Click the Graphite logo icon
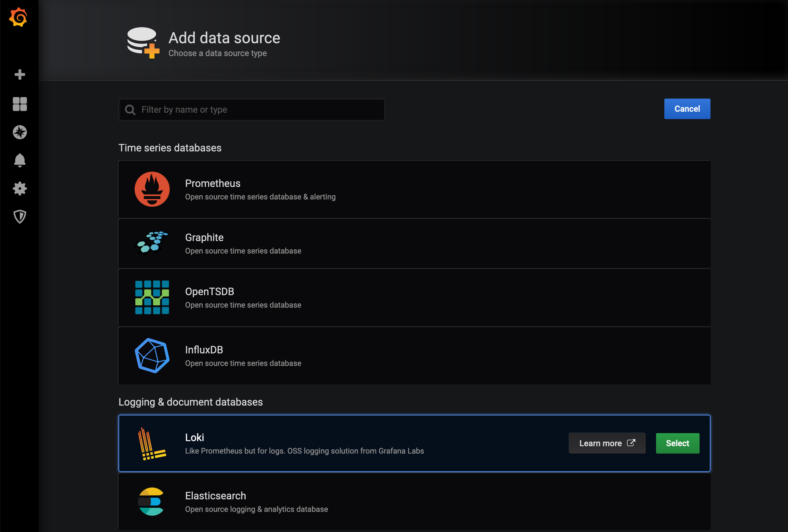Screen dimensions: 788x532 point(152,243)
